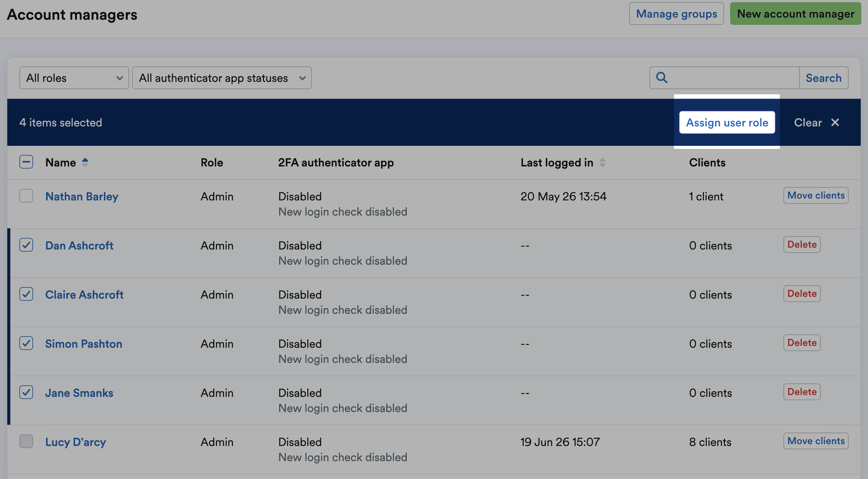Click '19 Jun 26 15:07' login date
Image resolution: width=868 pixels, height=479 pixels.
click(560, 442)
